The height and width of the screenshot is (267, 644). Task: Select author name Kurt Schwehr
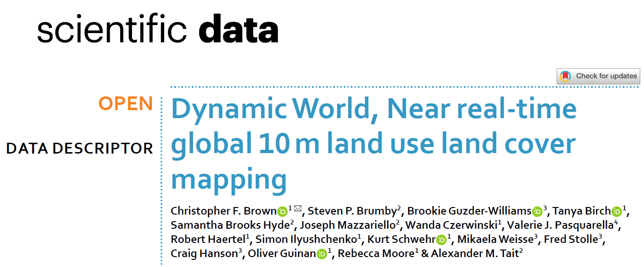tap(402, 240)
